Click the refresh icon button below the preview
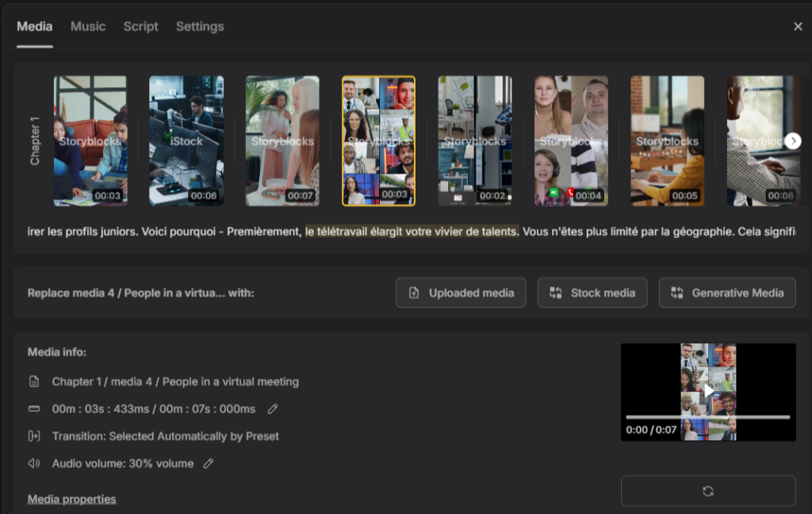Viewport: 812px width, 514px height. pyautogui.click(x=708, y=491)
